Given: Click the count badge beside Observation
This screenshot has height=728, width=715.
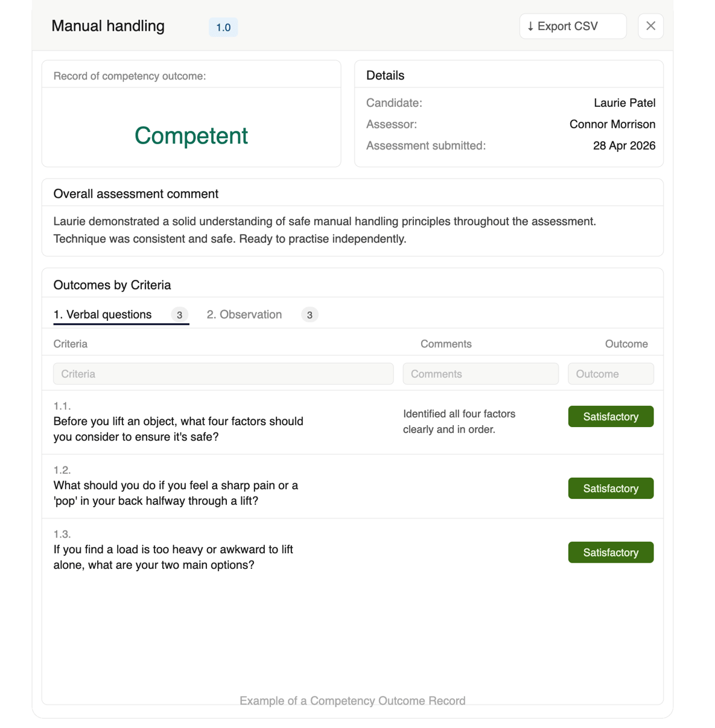Looking at the screenshot, I should click(x=310, y=315).
